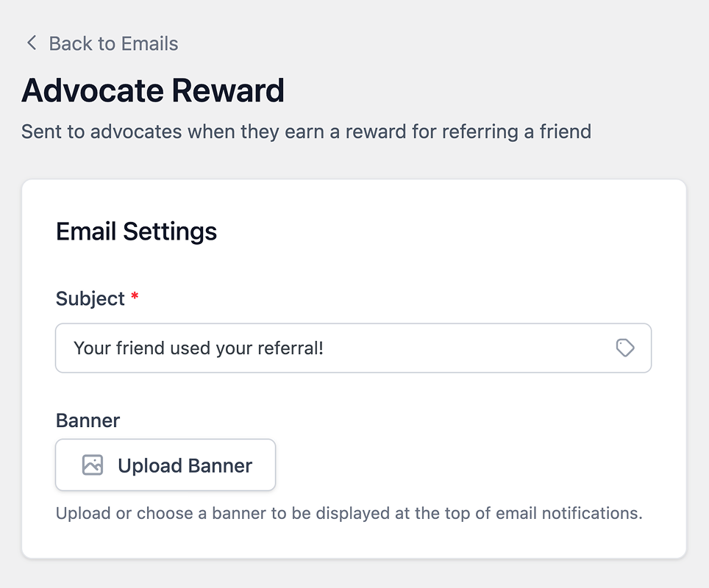Click the Banner field label
The height and width of the screenshot is (588, 709).
click(x=88, y=420)
